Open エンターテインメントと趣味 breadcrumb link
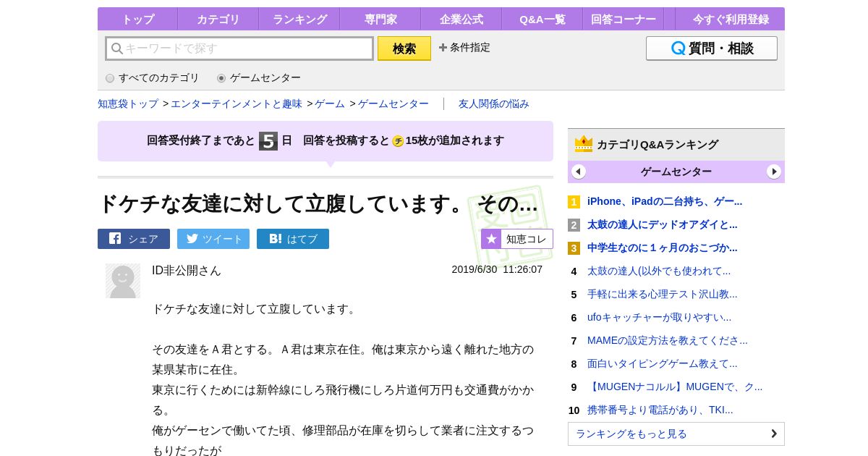This screenshot has width=868, height=456. coord(237,104)
